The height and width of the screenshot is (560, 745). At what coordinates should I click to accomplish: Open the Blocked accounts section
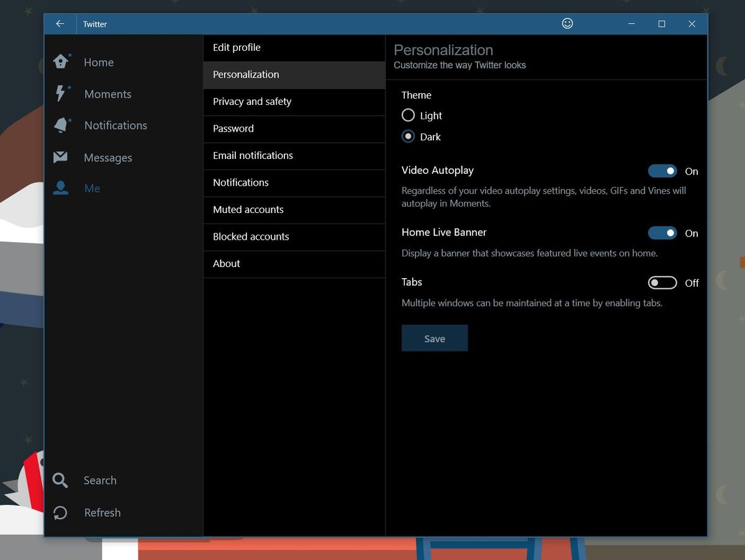[294, 237]
